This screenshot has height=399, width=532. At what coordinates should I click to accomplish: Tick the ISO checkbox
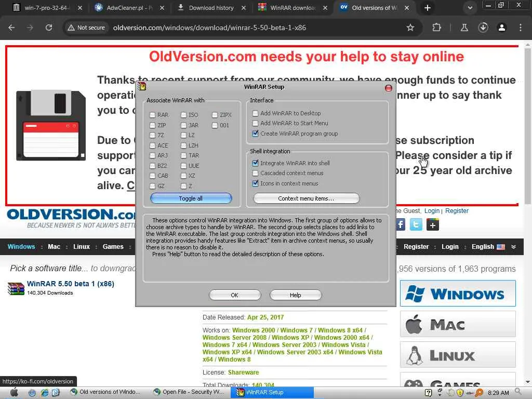[x=183, y=115]
